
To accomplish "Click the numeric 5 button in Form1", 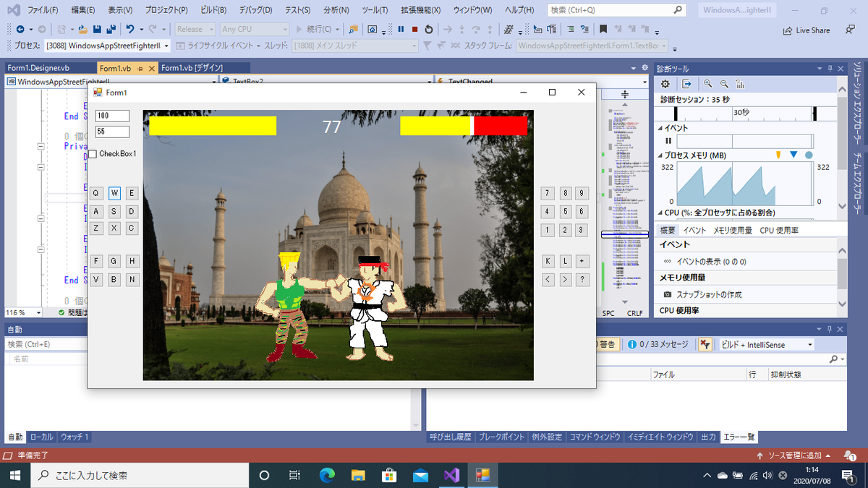I will [565, 211].
